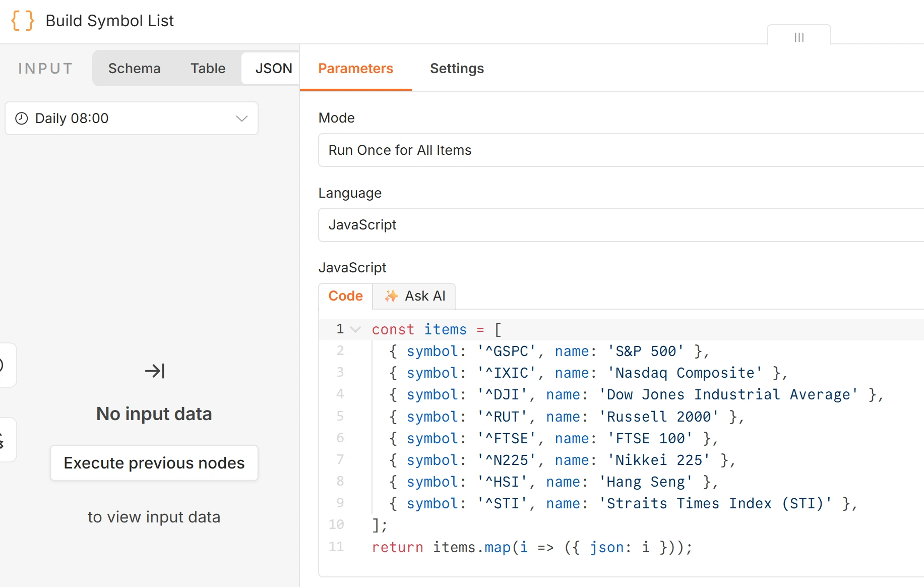
Task: Click the return items.map line
Action: [532, 547]
